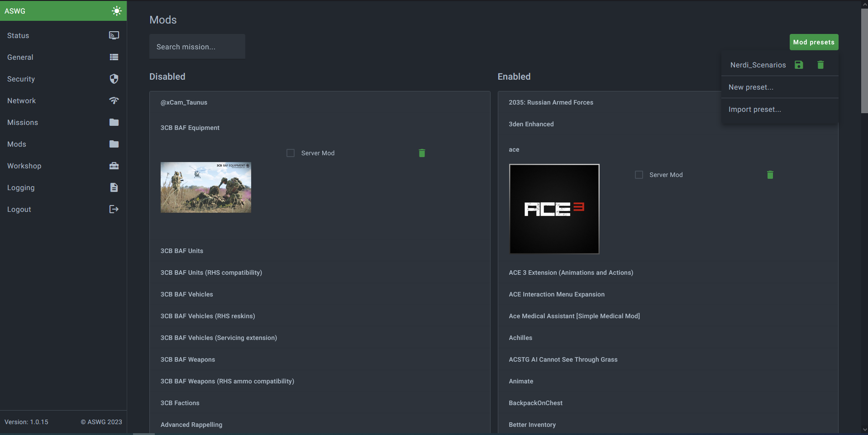Focus the Search mission input field
868x435 pixels.
(197, 47)
